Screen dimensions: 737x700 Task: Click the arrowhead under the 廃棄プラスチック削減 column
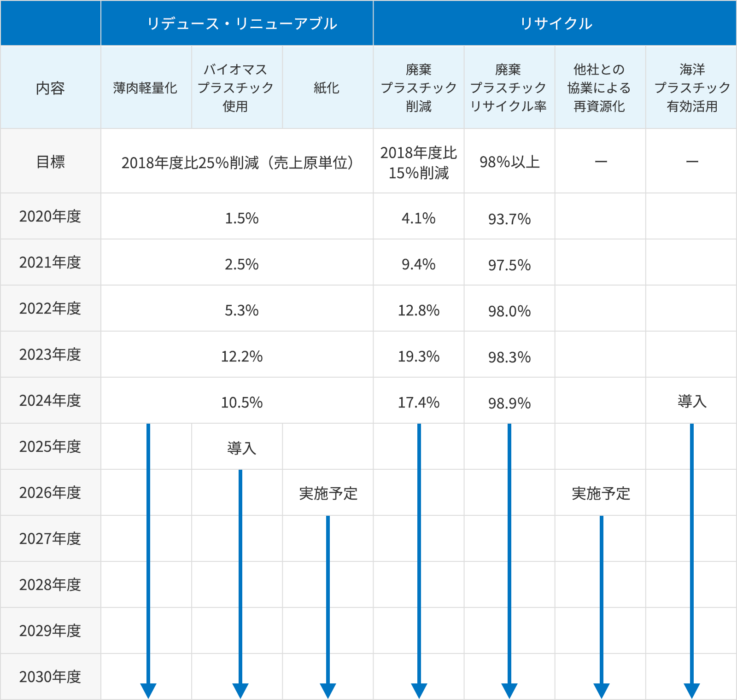pyautogui.click(x=419, y=690)
